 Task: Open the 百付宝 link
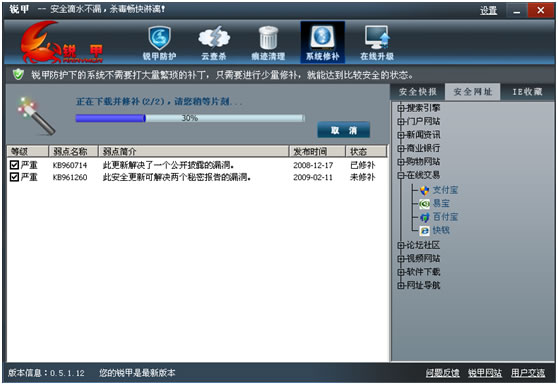tap(445, 217)
